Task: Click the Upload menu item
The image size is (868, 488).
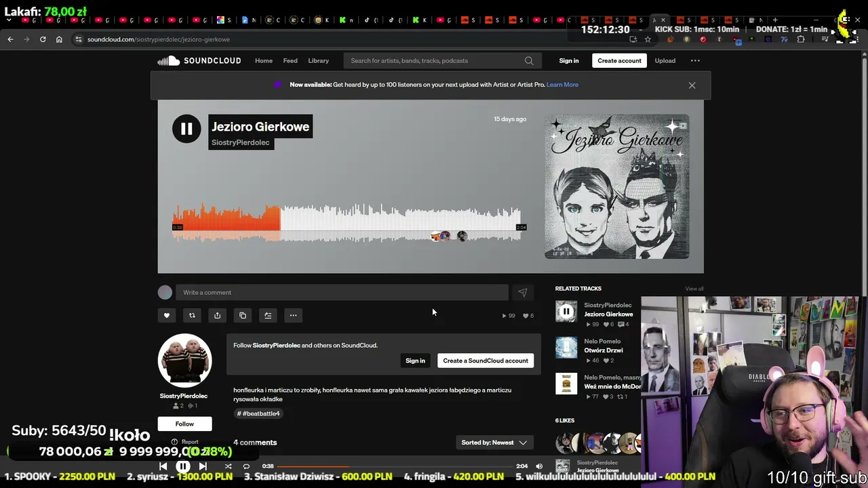Action: coord(665,61)
